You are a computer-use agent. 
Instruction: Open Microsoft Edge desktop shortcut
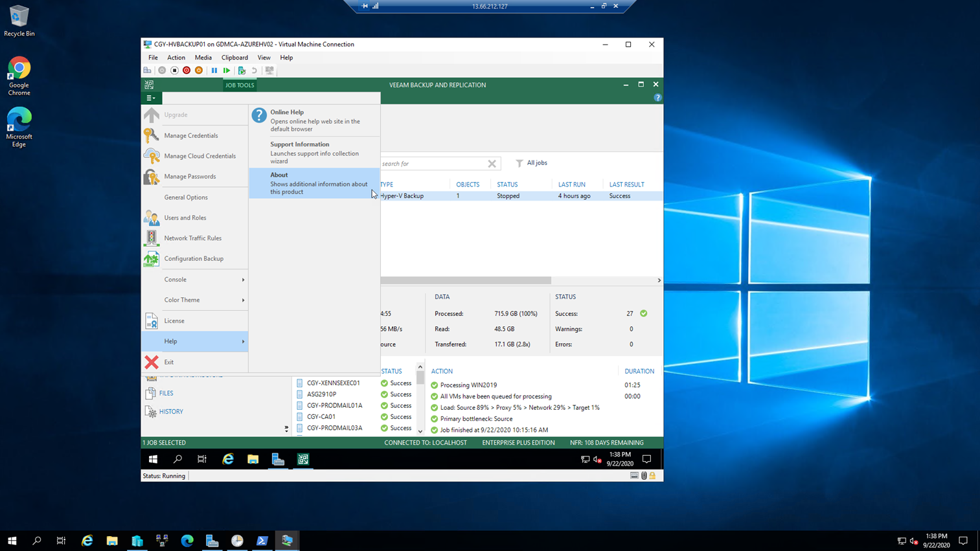[x=19, y=128]
